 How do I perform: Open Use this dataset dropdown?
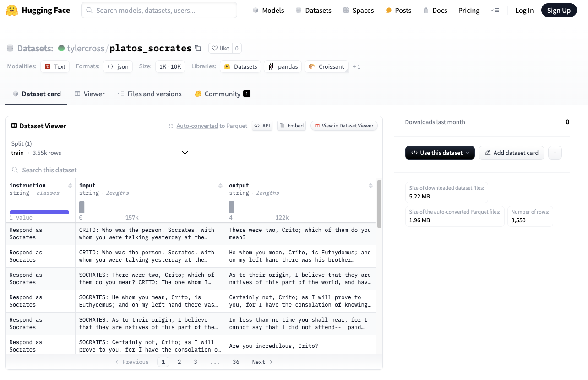440,153
